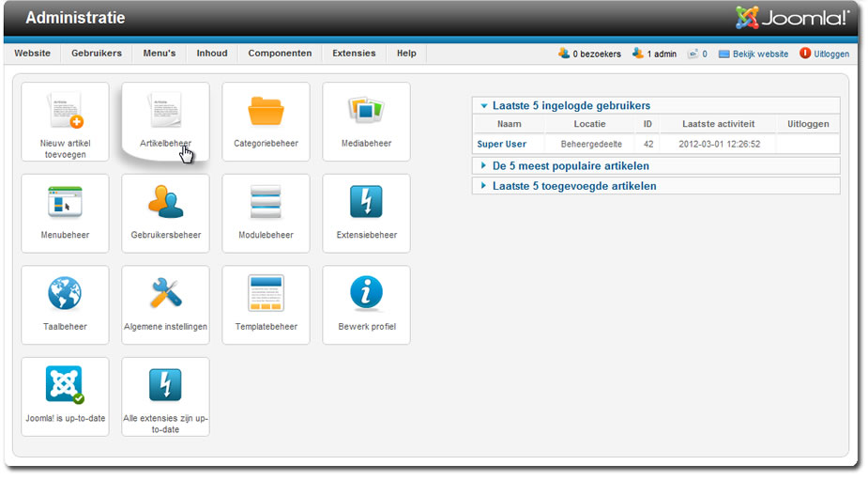Click the bezoekers icon in status bar
Screen dimensions: 868x480
564,54
